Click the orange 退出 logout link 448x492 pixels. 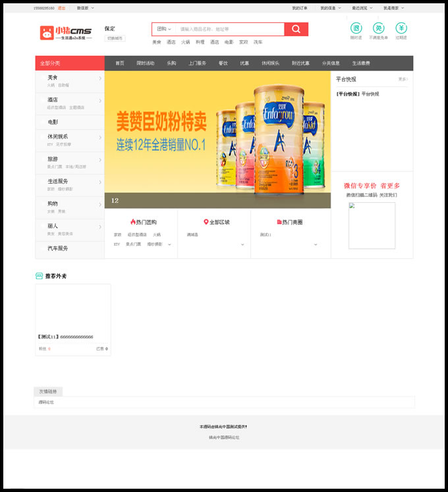(61, 8)
